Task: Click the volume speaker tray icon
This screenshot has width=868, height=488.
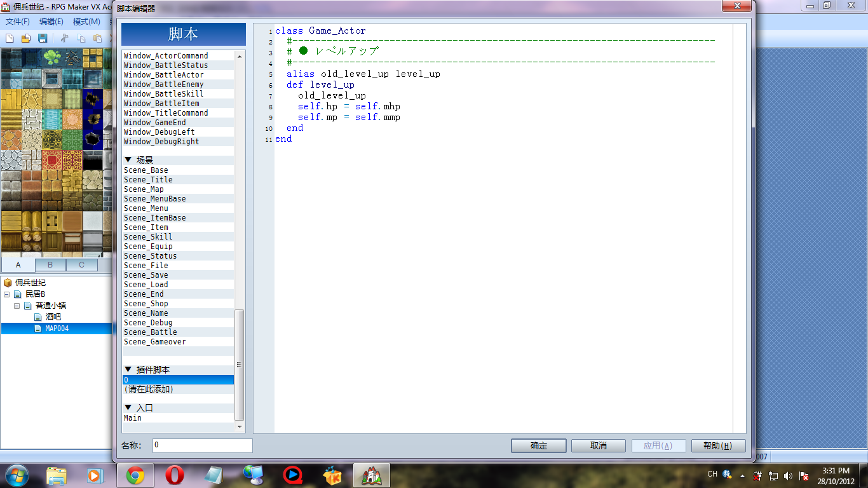Action: pyautogui.click(x=789, y=475)
